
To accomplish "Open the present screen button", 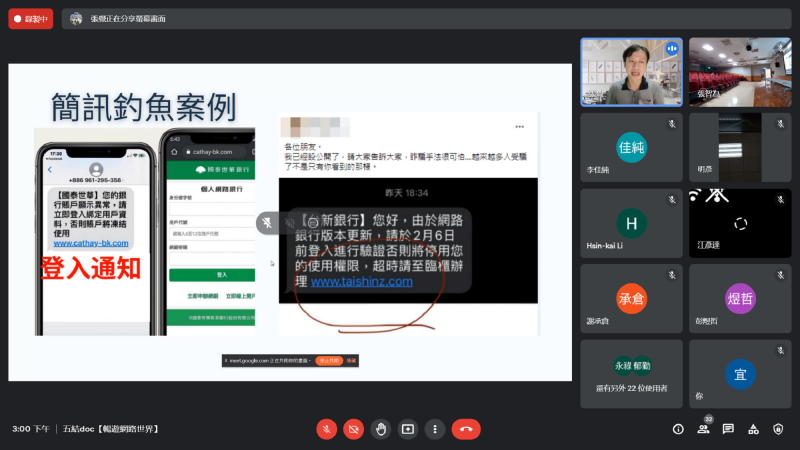I will [408, 429].
